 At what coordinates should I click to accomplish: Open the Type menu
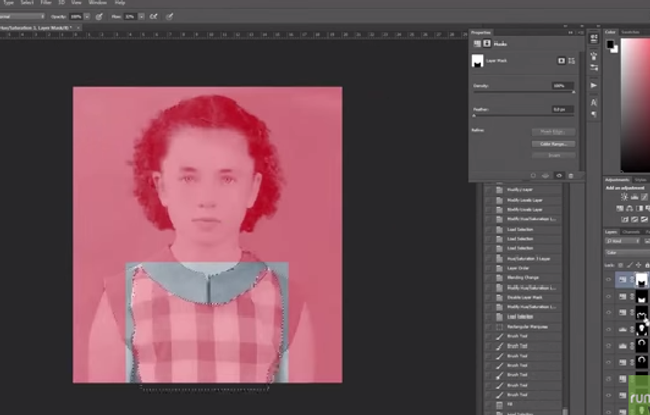tap(8, 2)
